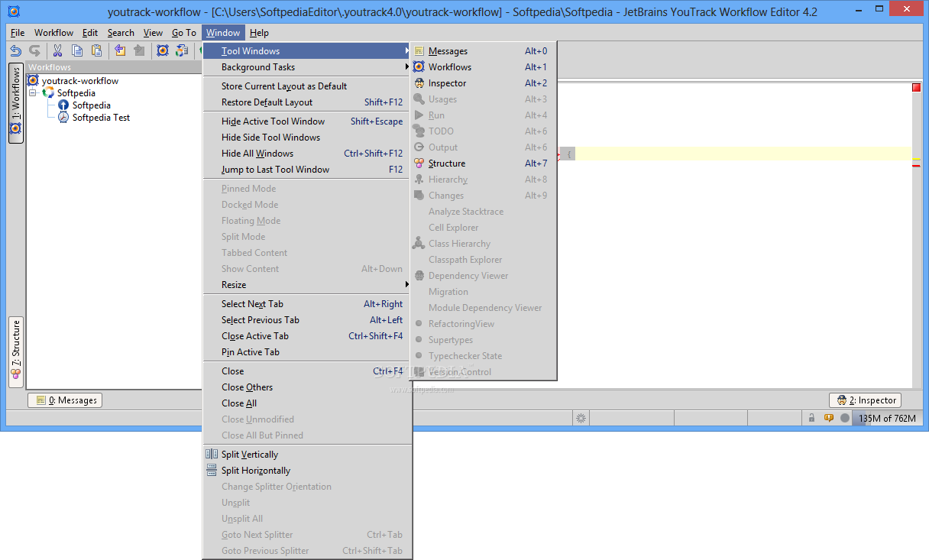Viewport: 929px width, 560px height.
Task: Click the Cut scissors icon
Action: pos(57,50)
